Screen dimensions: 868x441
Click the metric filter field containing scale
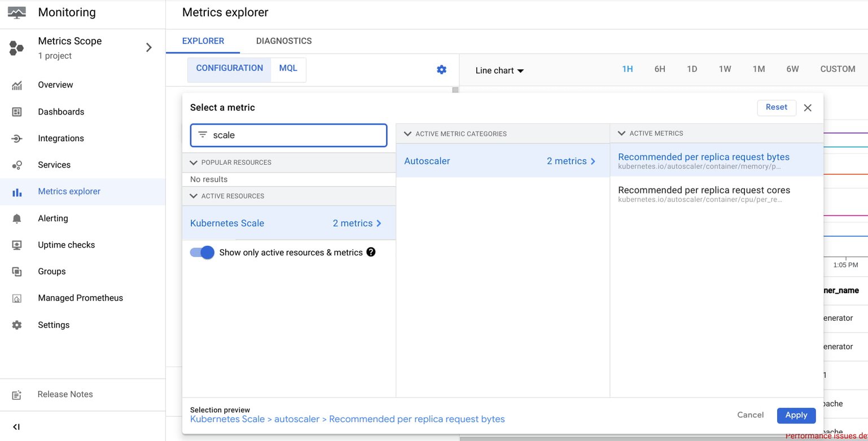pyautogui.click(x=289, y=135)
